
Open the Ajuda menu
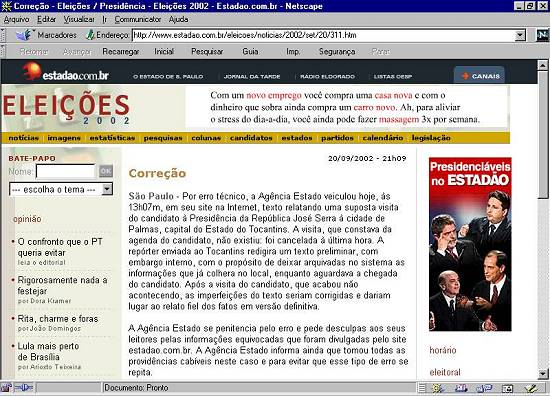[179, 20]
